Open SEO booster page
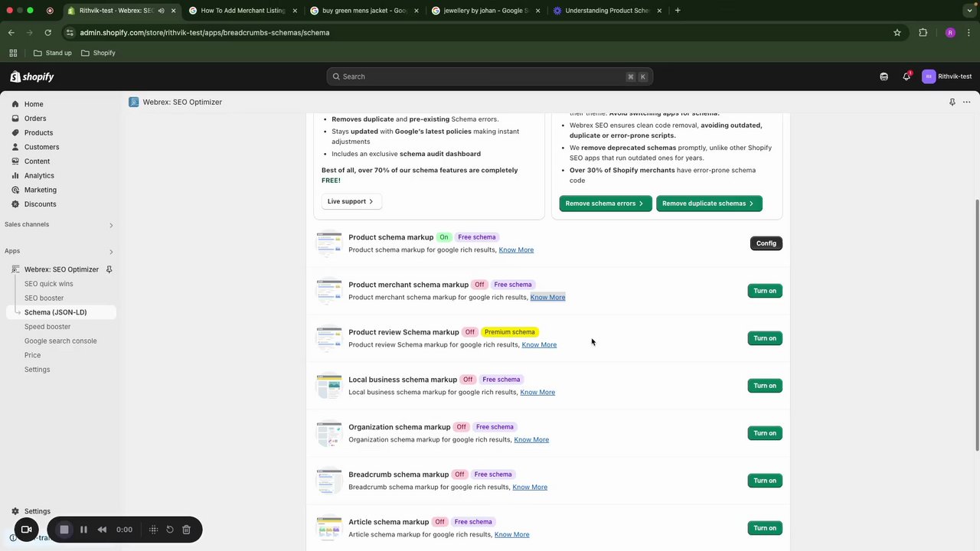This screenshot has height=551, width=980. [44, 298]
